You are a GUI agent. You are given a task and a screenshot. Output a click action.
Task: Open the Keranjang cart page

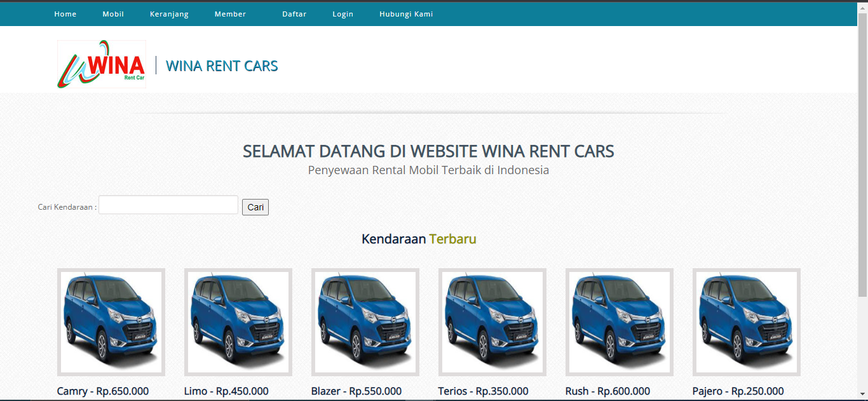[169, 14]
